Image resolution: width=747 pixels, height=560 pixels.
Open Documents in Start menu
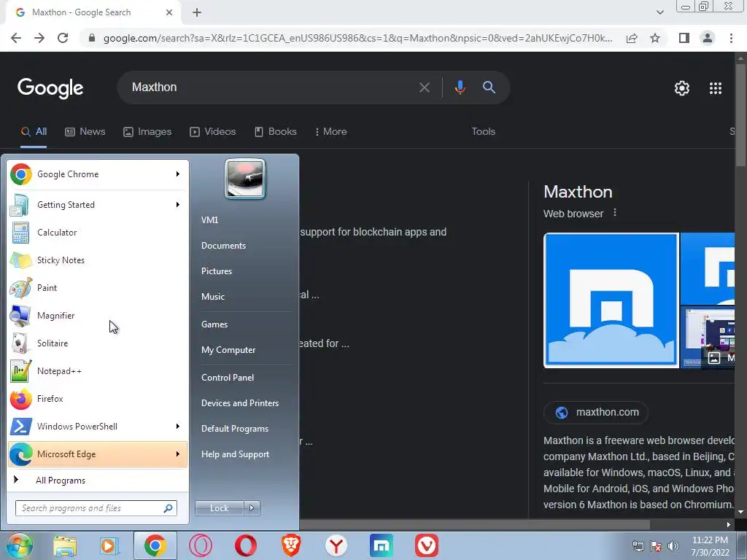(x=223, y=246)
